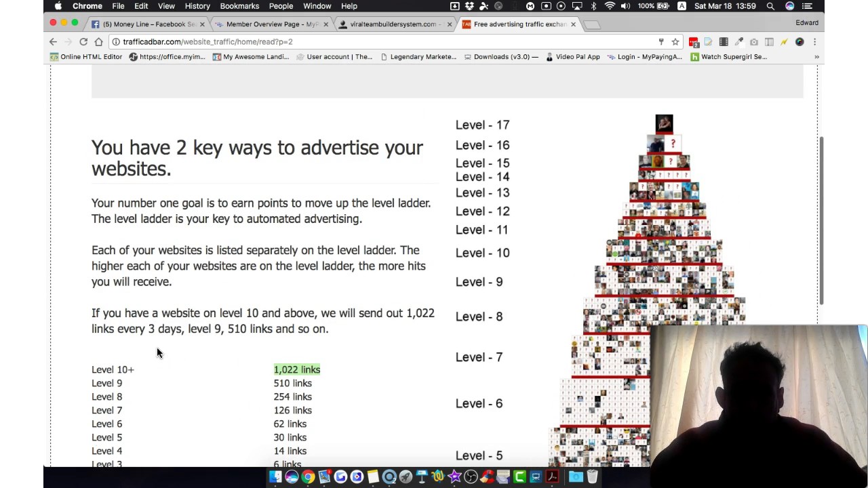Open the Trash in the dock
The image size is (868, 488).
(x=592, y=477)
